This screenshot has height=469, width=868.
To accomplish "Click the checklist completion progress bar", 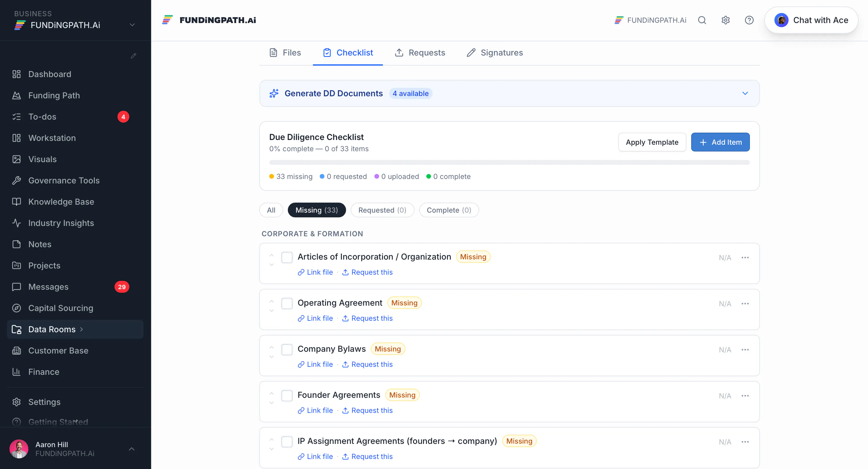I will [509, 162].
